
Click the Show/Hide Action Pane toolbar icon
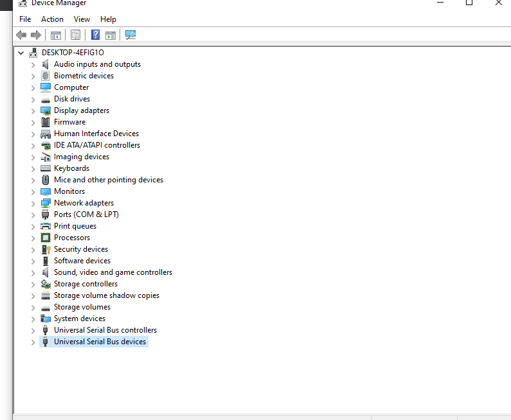[x=111, y=35]
